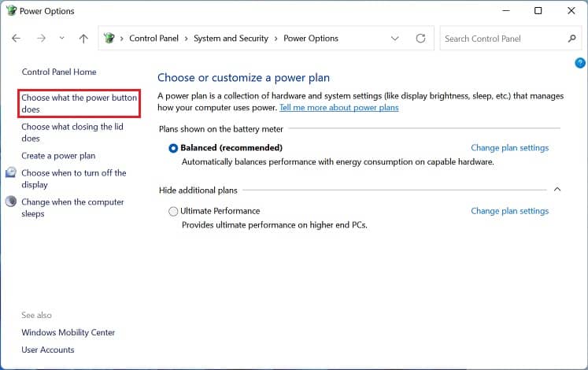
Task: Click the display timer icon in sidebar
Action: click(11, 172)
